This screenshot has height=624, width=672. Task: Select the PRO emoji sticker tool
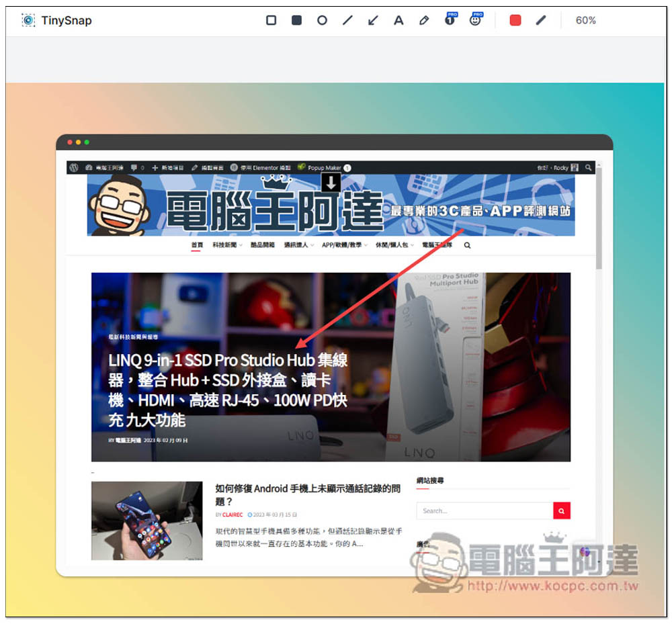point(476,19)
